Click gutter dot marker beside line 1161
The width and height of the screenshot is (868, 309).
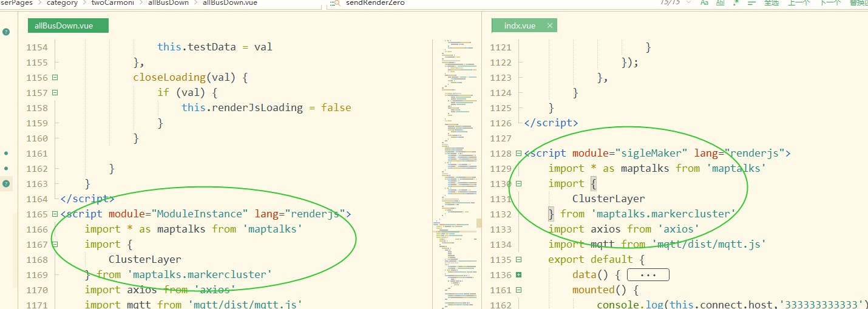(6, 154)
